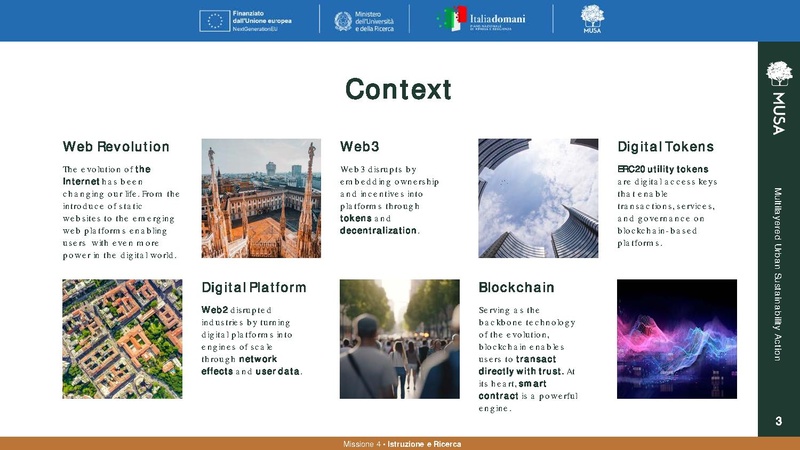Click the Digital Platform heading
The width and height of the screenshot is (800, 450).
pyautogui.click(x=254, y=288)
